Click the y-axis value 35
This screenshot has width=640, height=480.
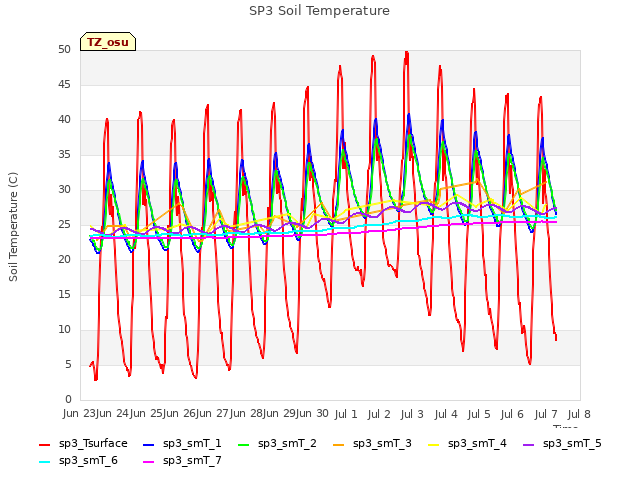pyautogui.click(x=64, y=154)
